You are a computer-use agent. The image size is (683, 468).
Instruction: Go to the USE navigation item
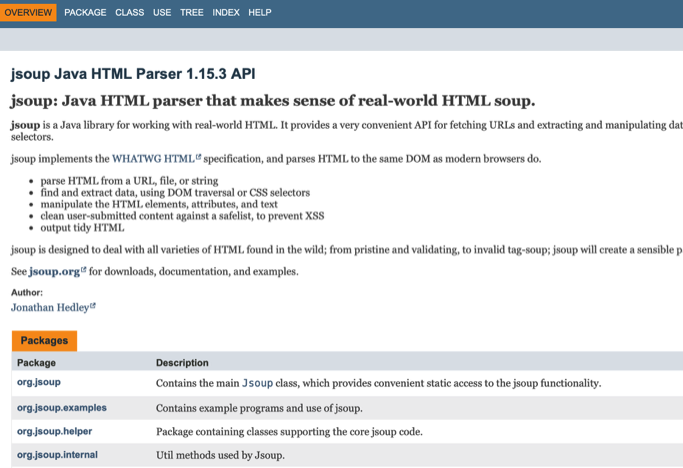162,13
